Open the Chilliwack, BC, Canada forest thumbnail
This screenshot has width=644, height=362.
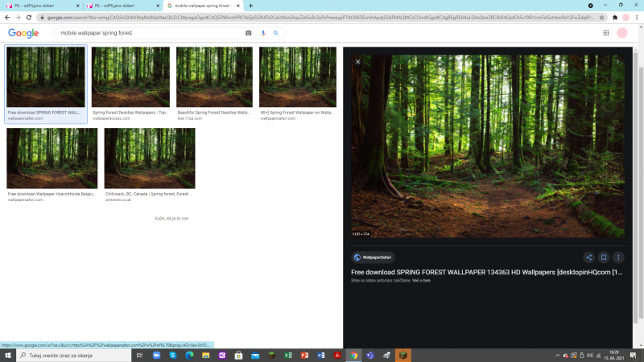(149, 158)
